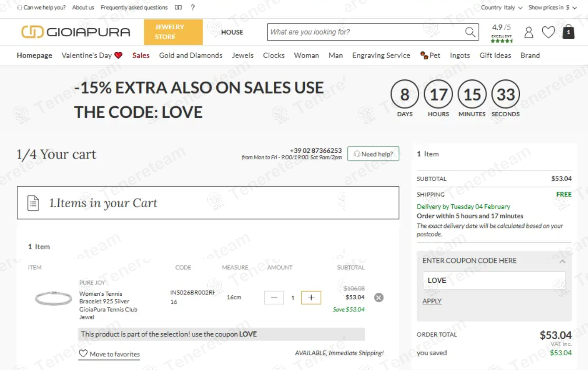Open the Sales menu item
This screenshot has height=370, width=588.
pos(141,55)
